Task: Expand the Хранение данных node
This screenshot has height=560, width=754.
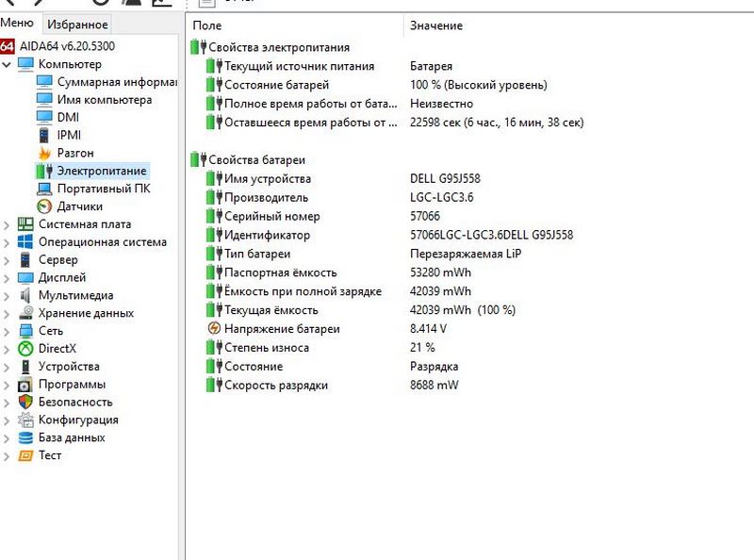Action: (x=8, y=313)
